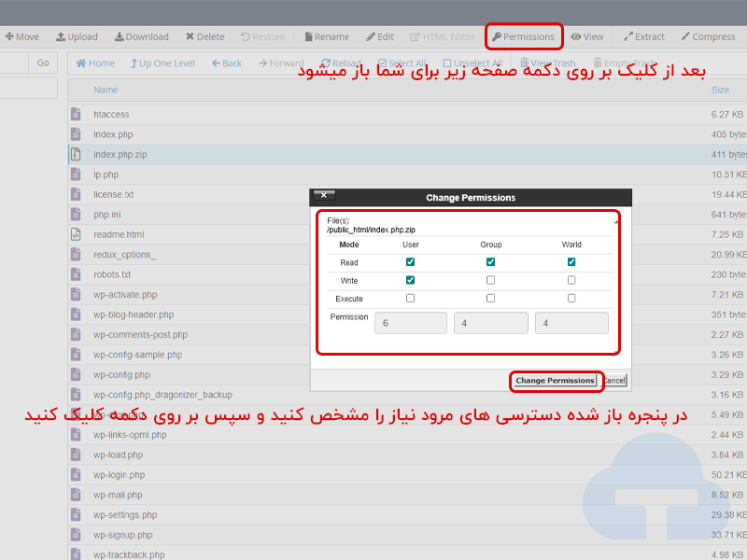Click the 6.27 KB size of htaccess

tap(727, 114)
